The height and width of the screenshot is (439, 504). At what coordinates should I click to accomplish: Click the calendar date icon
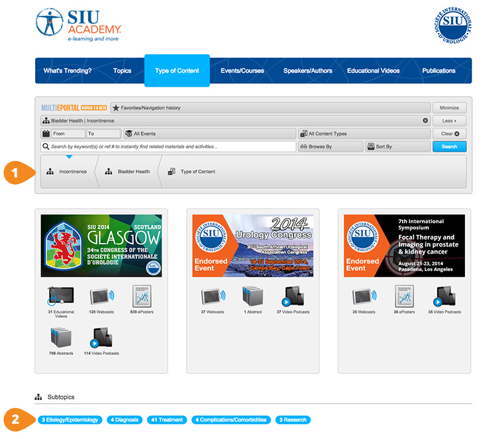pyautogui.click(x=46, y=133)
